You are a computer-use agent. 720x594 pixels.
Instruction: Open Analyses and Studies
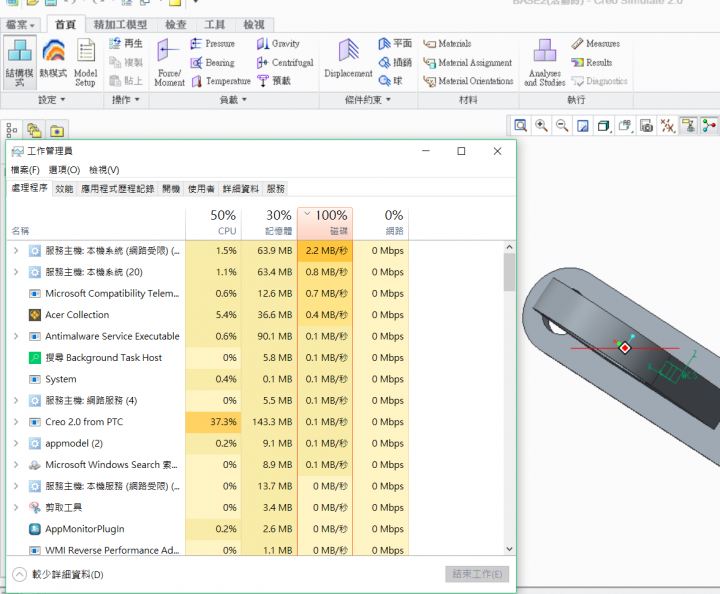tap(545, 62)
